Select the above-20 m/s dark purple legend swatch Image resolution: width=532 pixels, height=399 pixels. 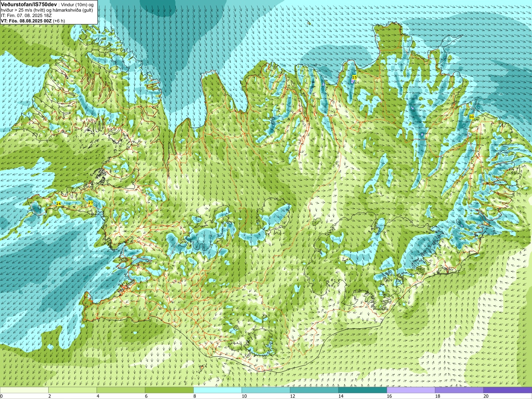tap(507, 390)
